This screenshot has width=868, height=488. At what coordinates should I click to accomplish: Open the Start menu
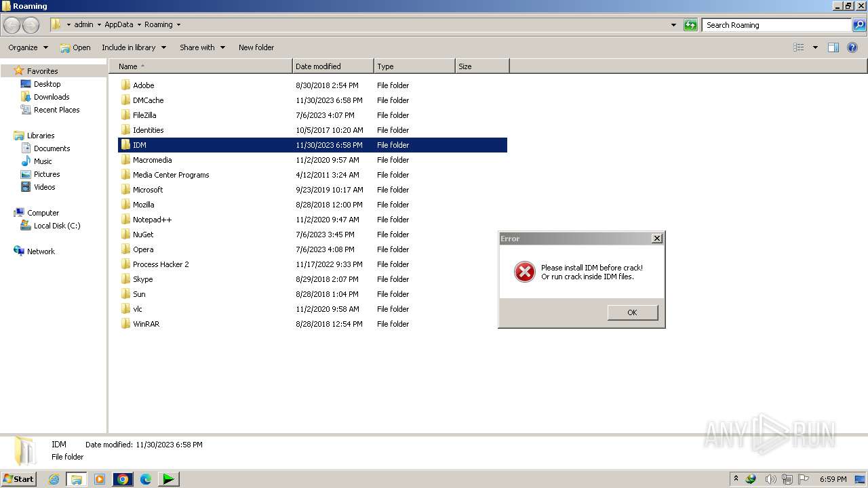pos(19,479)
